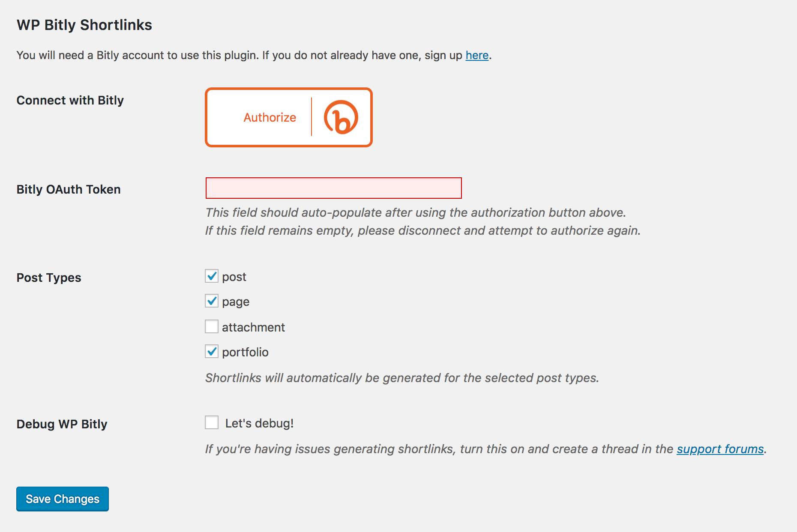The width and height of the screenshot is (797, 532).
Task: Click the orange Authorize text
Action: pos(270,117)
